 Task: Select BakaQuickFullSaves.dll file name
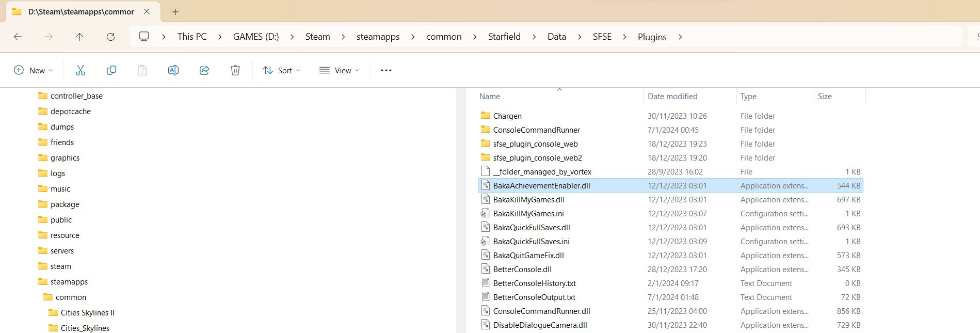(x=532, y=227)
